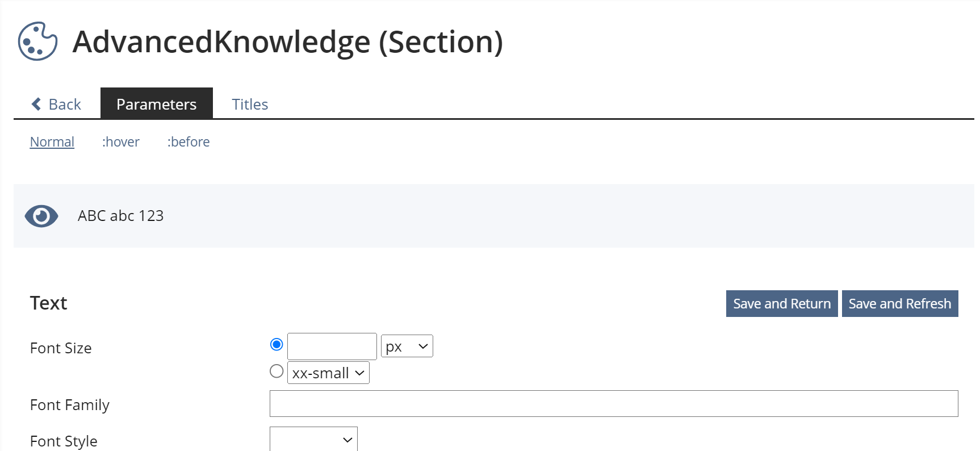Expand the xx-small size dropdown

coord(328,373)
